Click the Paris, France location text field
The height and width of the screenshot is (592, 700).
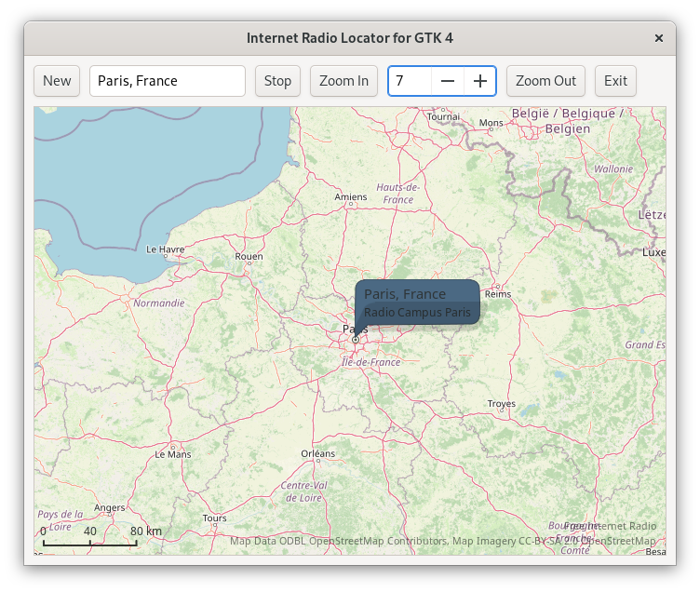(168, 81)
